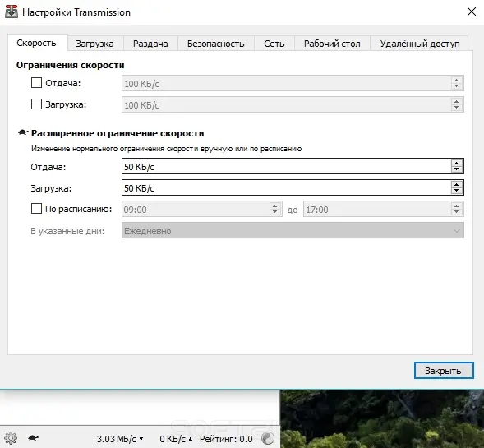Decrease the schedule end time 17:00
Viewport: 484px width, 448px height.
[457, 212]
